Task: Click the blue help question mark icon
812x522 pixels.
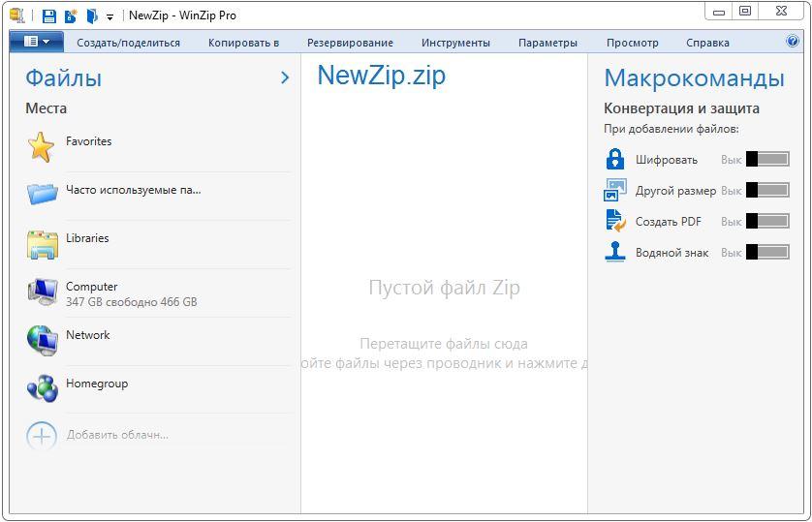Action: click(x=793, y=41)
